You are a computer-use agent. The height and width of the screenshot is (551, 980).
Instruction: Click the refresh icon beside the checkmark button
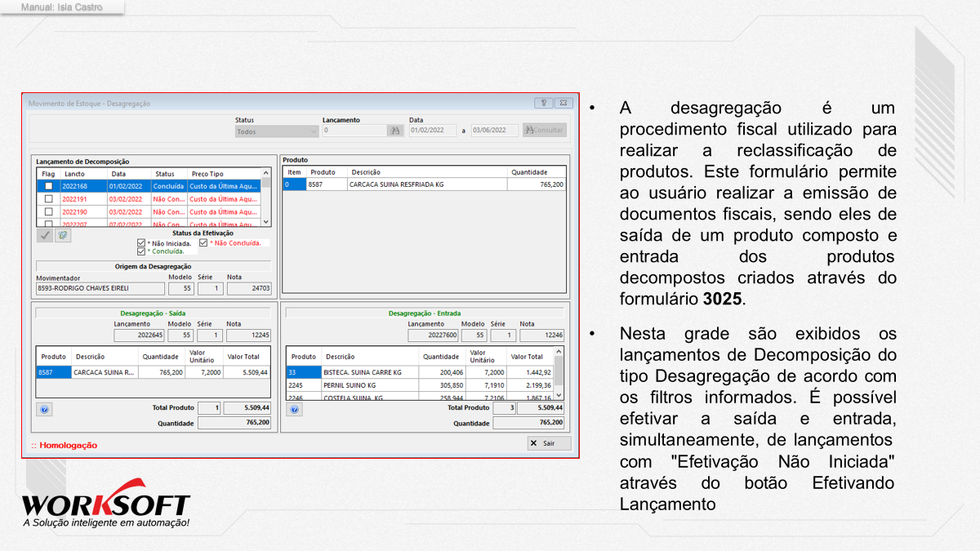coord(63,235)
